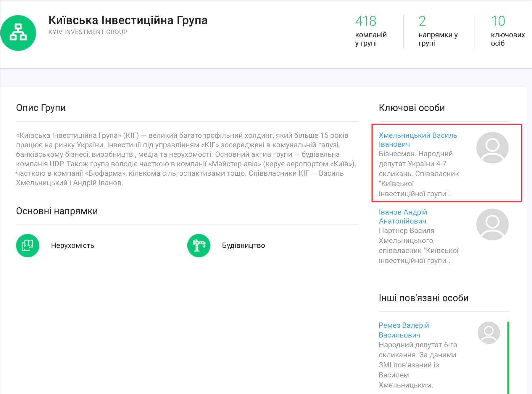Open Іванов Андрій Анатолійович profile link
The image size is (532, 394).
point(403,217)
